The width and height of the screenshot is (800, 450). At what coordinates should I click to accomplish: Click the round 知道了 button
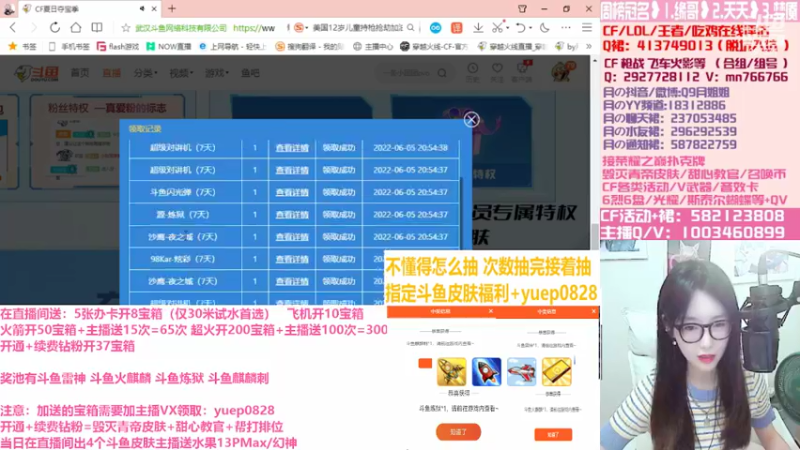[x=458, y=432]
